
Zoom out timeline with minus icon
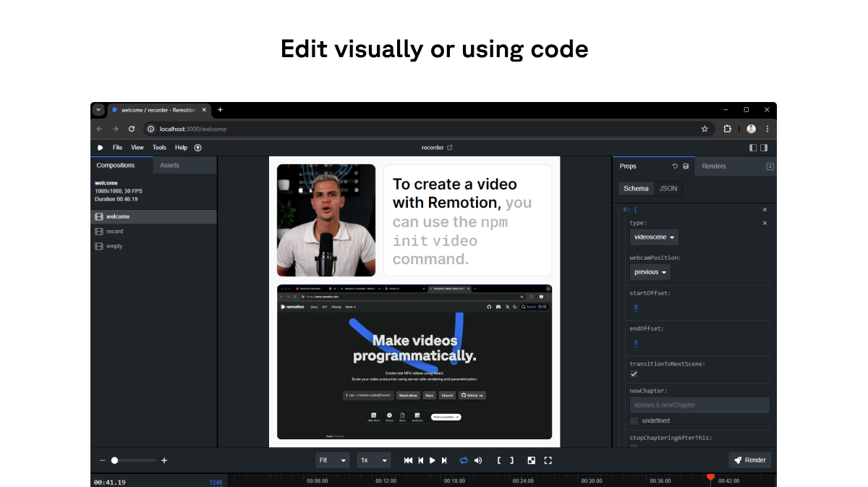[102, 460]
